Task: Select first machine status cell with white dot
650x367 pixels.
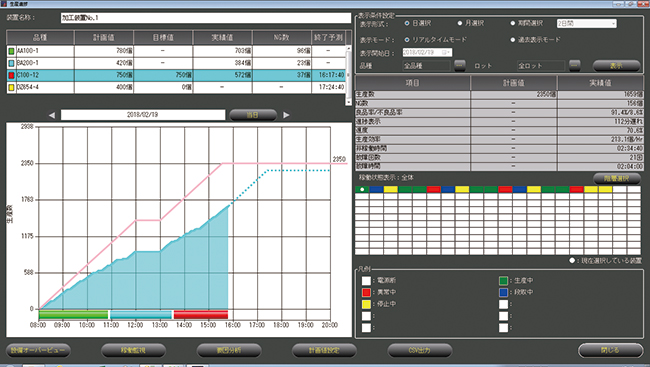Action: point(362,190)
